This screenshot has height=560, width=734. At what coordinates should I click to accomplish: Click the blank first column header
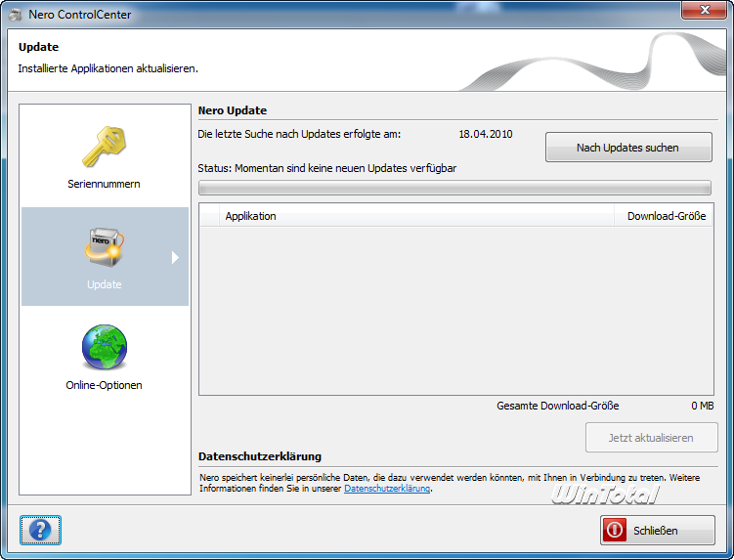210,216
